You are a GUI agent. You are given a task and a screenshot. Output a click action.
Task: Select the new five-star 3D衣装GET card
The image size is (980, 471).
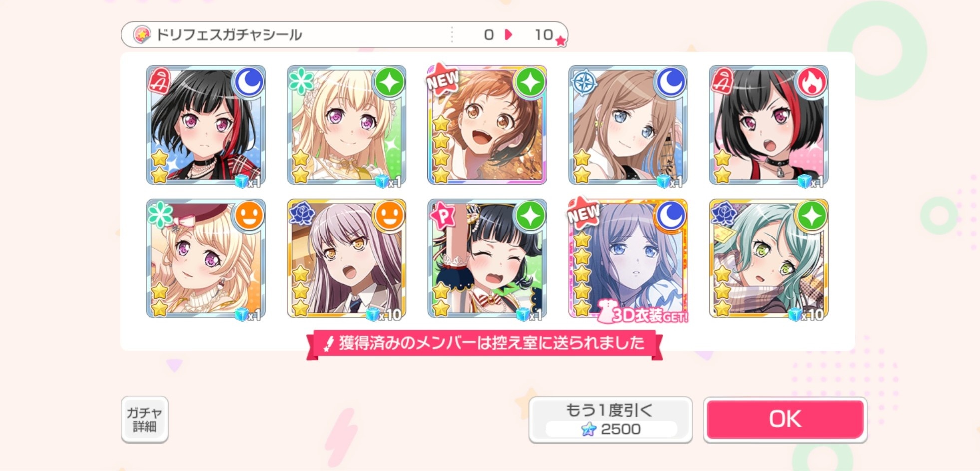628,258
